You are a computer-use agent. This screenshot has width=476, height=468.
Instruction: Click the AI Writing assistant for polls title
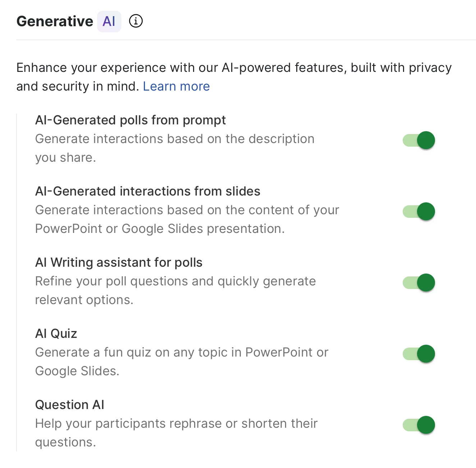(119, 262)
